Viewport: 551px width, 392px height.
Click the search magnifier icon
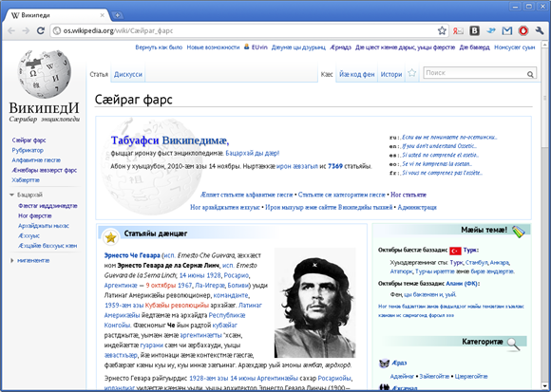[x=530, y=74]
